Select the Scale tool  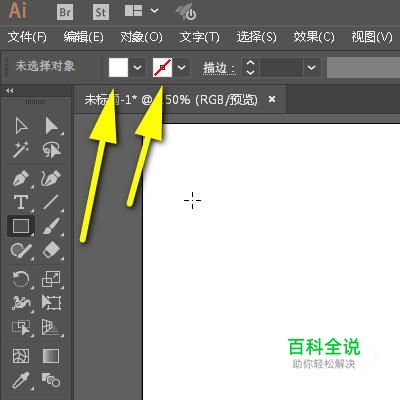[x=51, y=279]
